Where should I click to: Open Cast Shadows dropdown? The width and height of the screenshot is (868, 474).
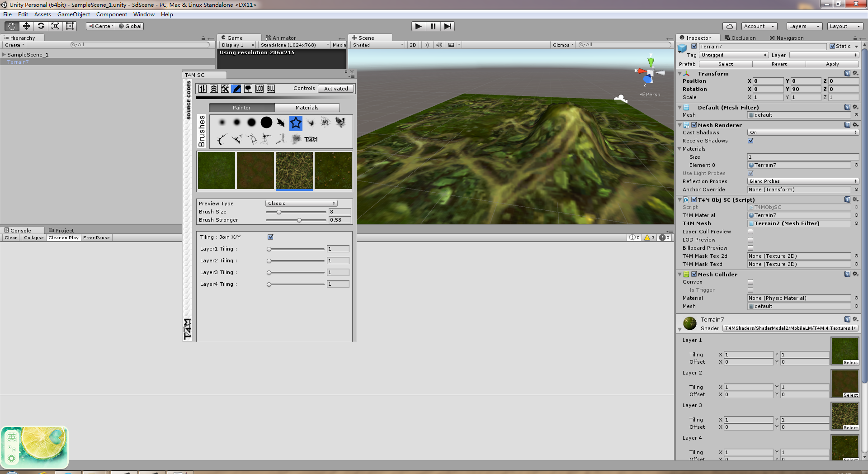(x=803, y=133)
